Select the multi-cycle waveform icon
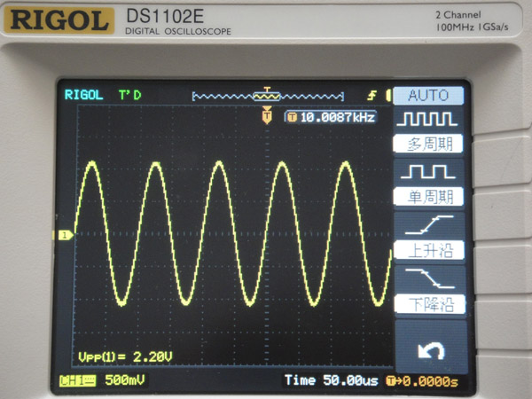 (x=429, y=119)
